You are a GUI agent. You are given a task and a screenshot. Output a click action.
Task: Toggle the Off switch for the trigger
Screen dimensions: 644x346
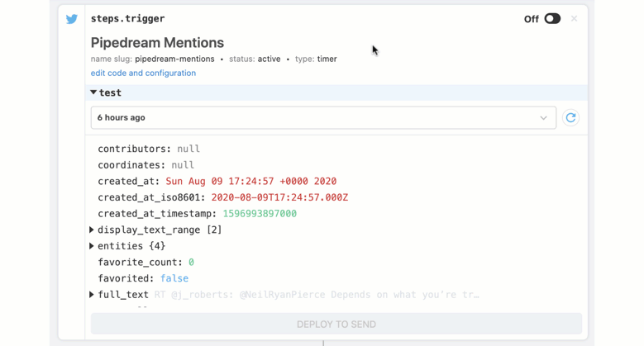(551, 19)
